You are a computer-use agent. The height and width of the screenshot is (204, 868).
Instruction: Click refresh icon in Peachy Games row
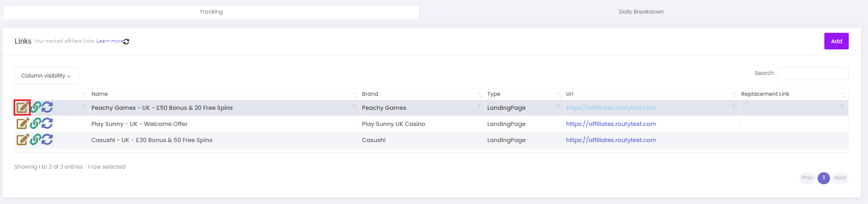click(x=47, y=108)
